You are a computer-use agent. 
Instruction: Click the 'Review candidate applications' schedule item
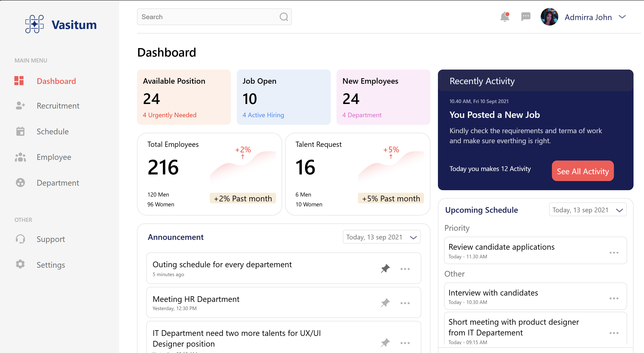click(x=535, y=250)
